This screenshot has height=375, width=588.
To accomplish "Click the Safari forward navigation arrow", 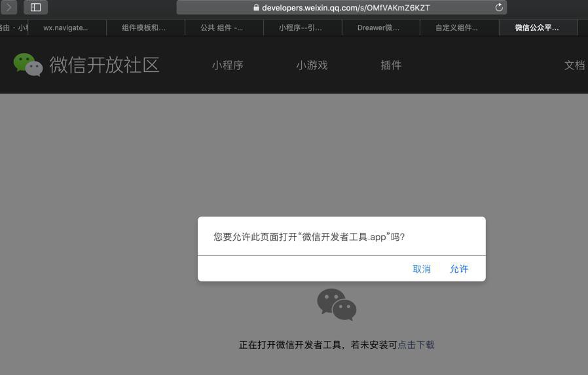I will pos(9,7).
